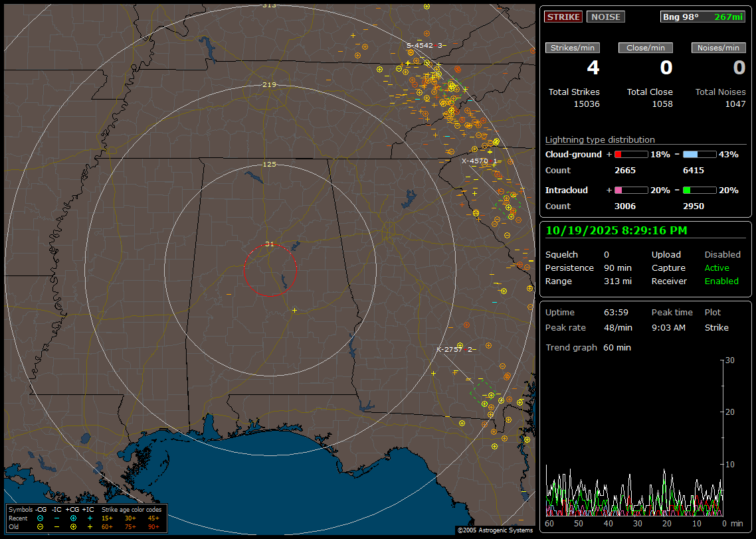Click the bearing and distance readout box
756x539 pixels.
(703, 17)
